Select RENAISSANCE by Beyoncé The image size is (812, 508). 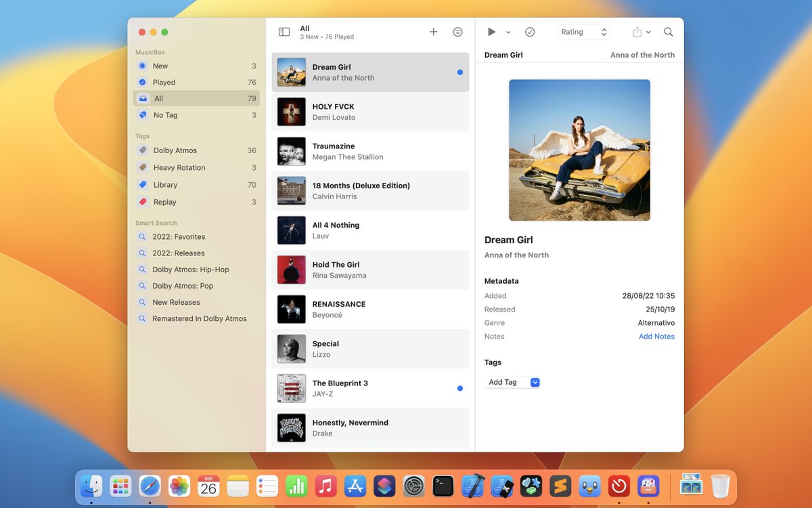[370, 309]
